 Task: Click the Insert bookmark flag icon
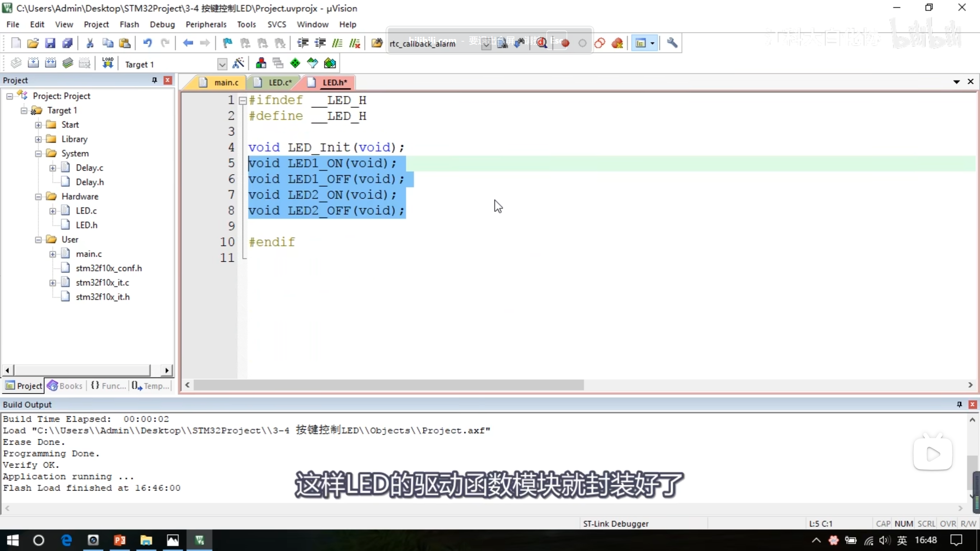tap(227, 43)
